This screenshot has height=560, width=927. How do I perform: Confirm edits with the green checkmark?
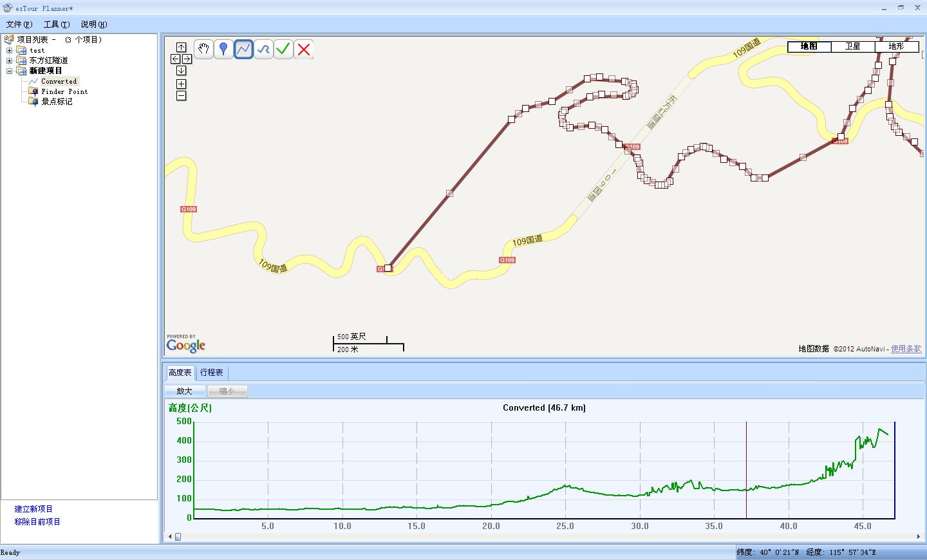click(283, 49)
